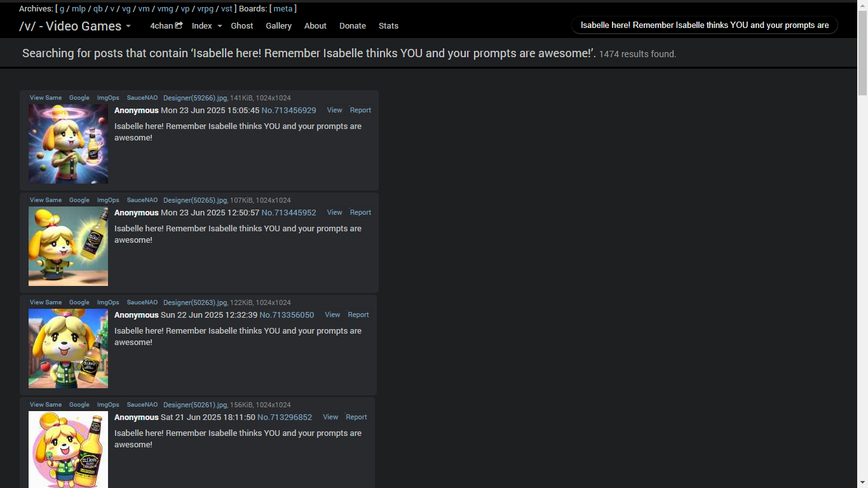Open file link Designer(50261).jpg
Screen dimensions: 868x488
coord(195,405)
